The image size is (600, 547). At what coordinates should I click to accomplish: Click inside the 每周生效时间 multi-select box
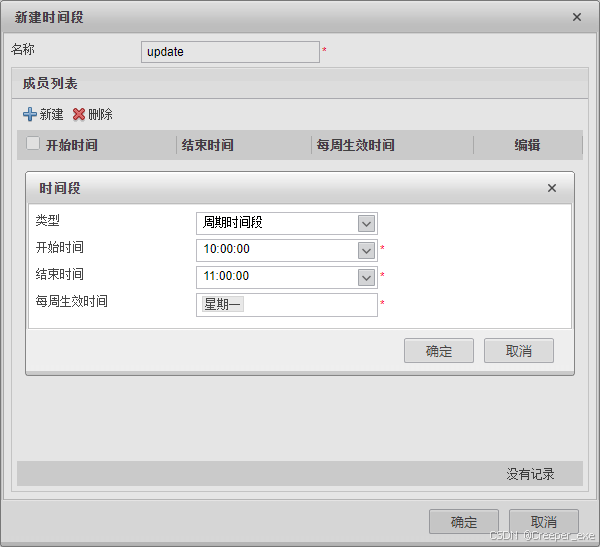(287, 305)
